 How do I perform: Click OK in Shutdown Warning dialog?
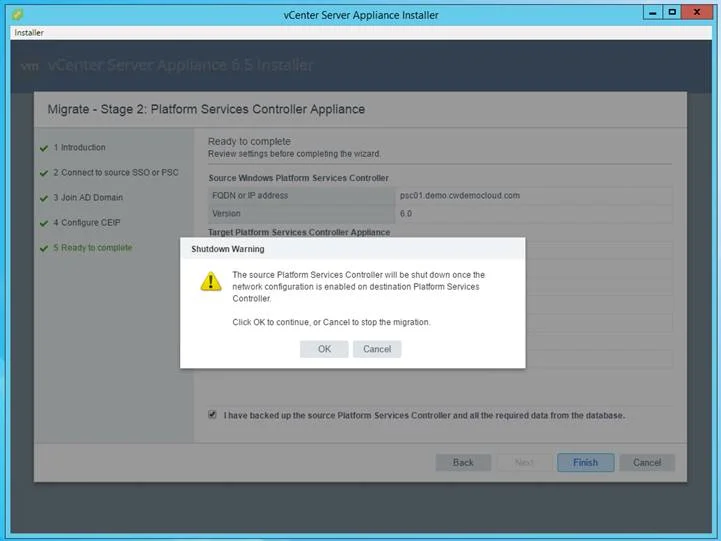pos(324,349)
